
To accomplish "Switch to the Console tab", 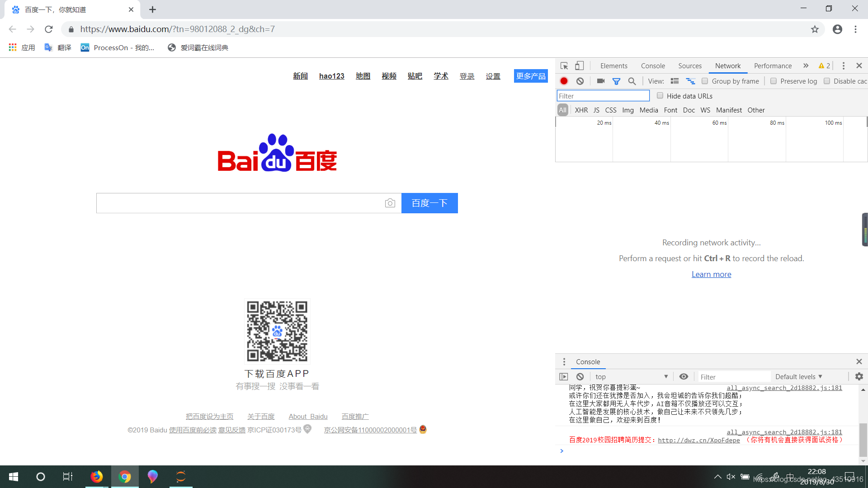I will pyautogui.click(x=653, y=66).
